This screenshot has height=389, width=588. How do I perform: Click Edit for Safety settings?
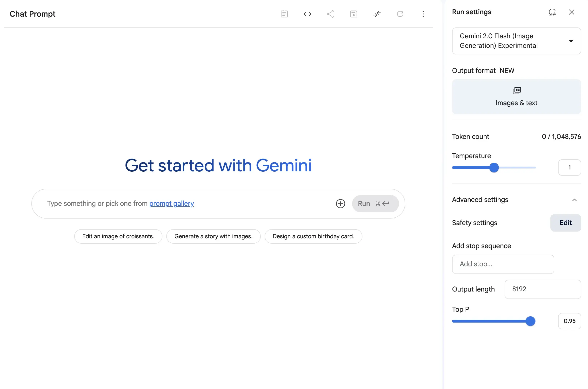click(x=565, y=223)
